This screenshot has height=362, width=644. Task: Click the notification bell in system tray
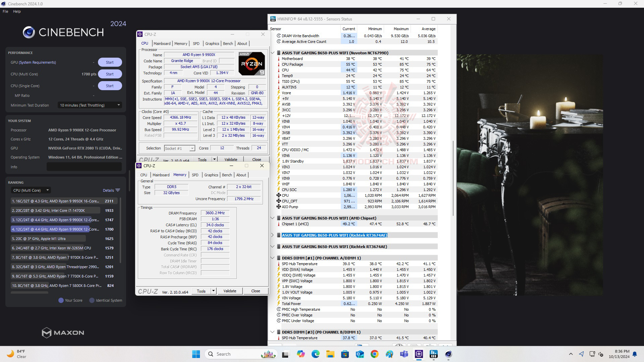click(x=635, y=354)
